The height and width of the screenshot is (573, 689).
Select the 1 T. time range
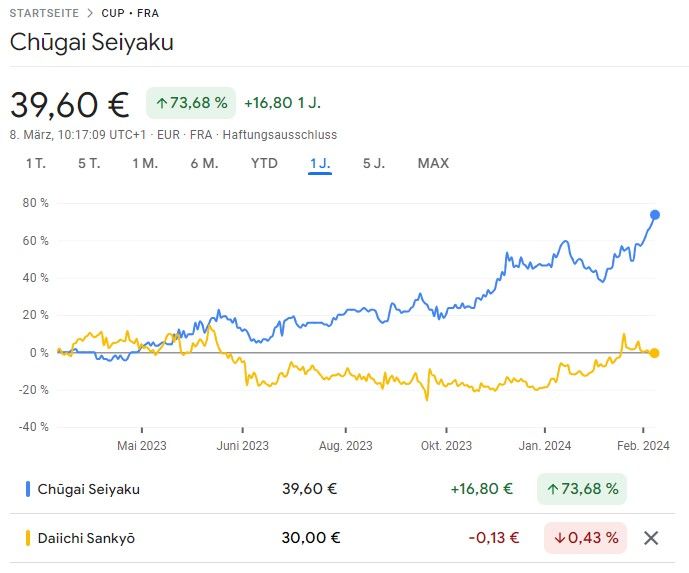[36, 163]
